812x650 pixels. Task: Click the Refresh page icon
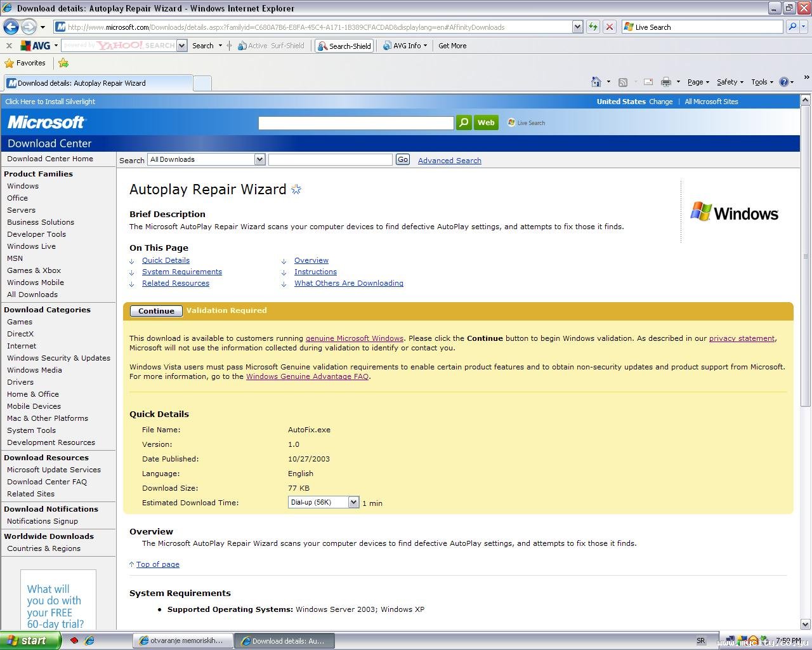[x=593, y=27]
